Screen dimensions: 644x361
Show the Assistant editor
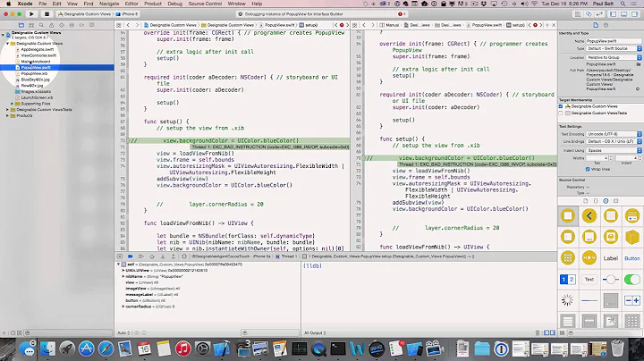click(589, 14)
